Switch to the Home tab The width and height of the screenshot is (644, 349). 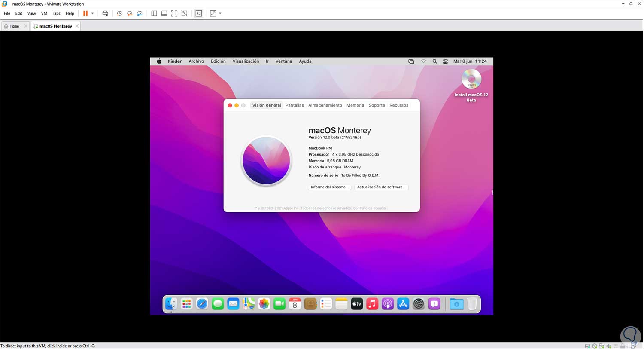14,26
